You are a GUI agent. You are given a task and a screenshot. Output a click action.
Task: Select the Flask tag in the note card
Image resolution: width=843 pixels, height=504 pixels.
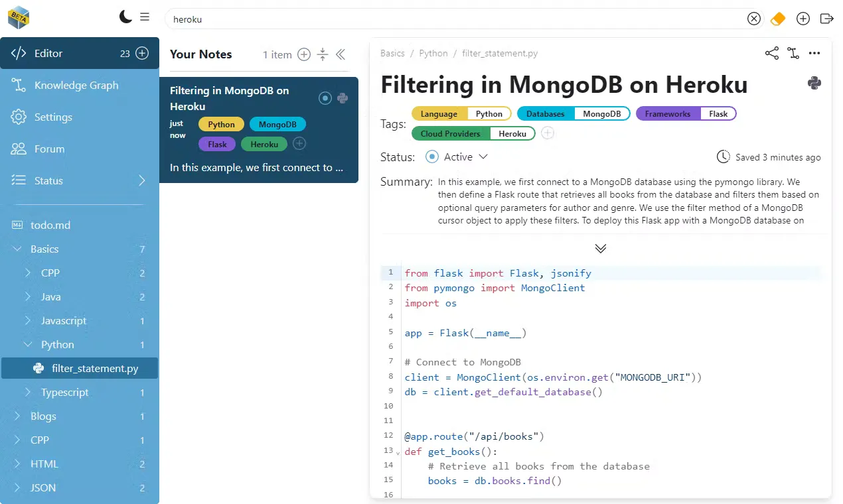pyautogui.click(x=217, y=144)
